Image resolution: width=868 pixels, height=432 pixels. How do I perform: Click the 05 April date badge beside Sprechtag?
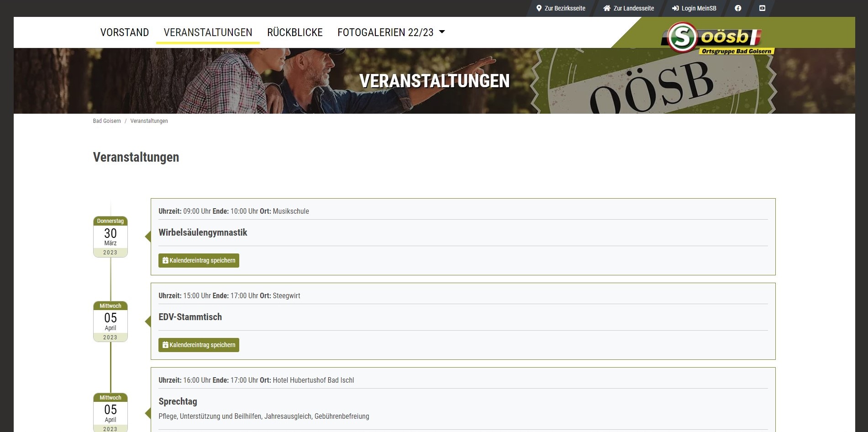pyautogui.click(x=110, y=412)
